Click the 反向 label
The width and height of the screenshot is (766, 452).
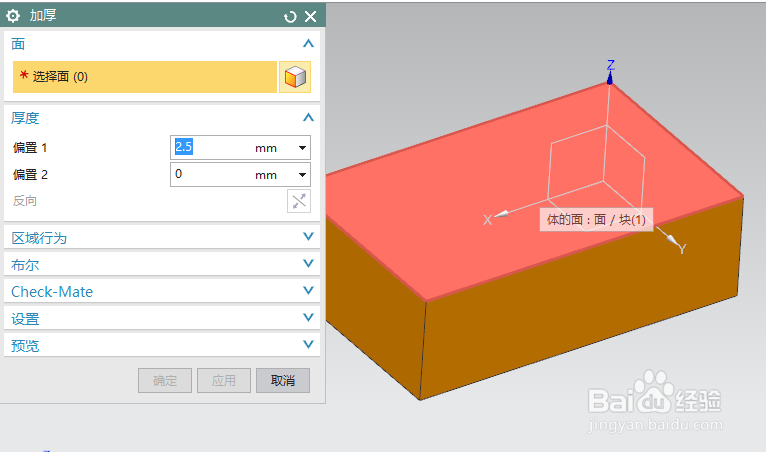25,201
